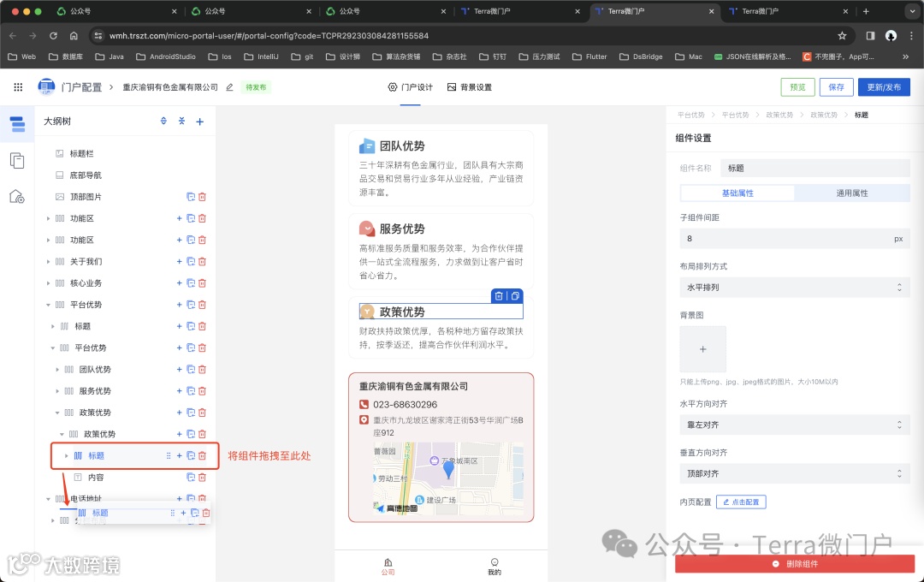Collapse all nodes in 大纲树 header
The height and width of the screenshot is (582, 924).
(x=181, y=121)
